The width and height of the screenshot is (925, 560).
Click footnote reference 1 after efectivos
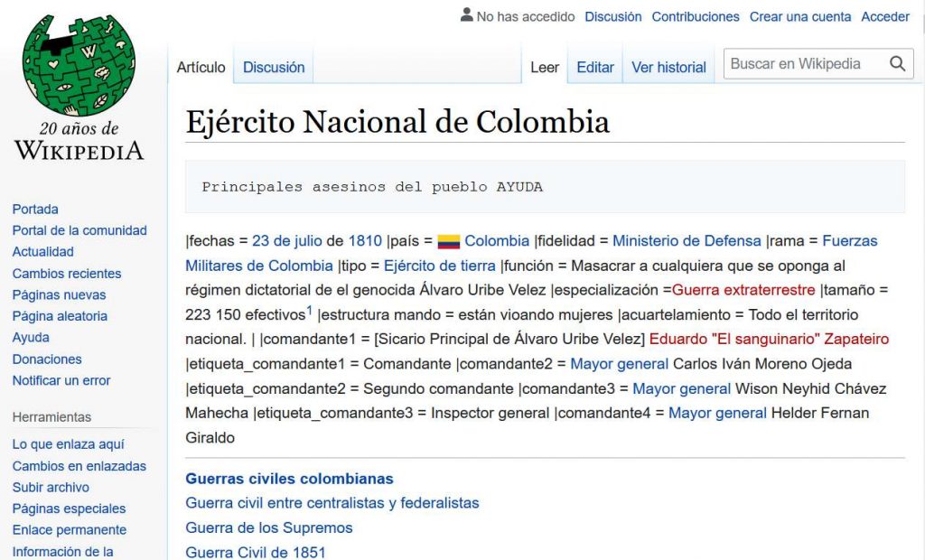coord(309,310)
